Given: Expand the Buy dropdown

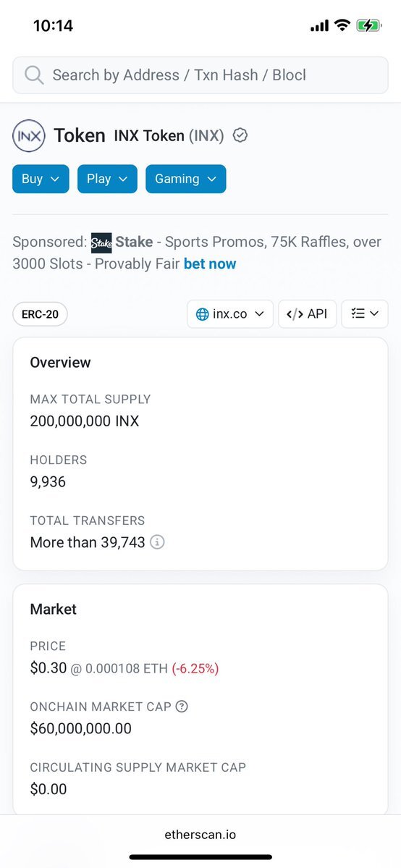Looking at the screenshot, I should 41,179.
